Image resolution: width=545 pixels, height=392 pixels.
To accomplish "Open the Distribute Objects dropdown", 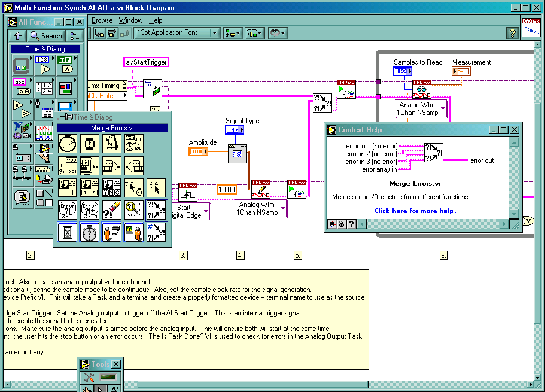I will pos(255,34).
